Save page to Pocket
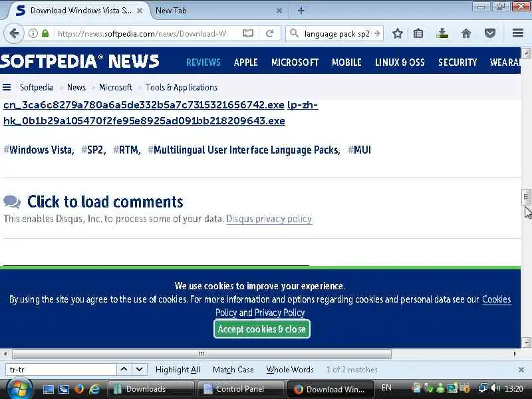Image resolution: width=532 pixels, height=399 pixels. tap(490, 33)
